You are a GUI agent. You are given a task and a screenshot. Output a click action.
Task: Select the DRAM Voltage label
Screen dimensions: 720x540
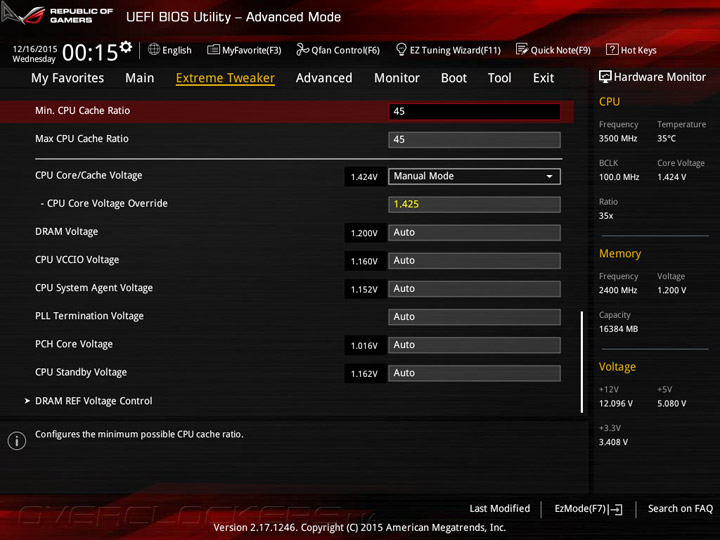click(x=67, y=232)
